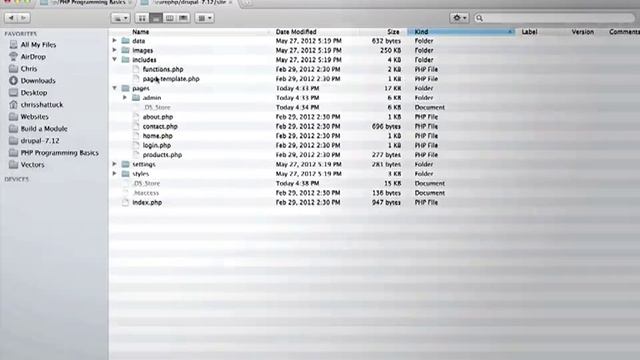Screen dimensions: 640x360
Task: Select the includes folder icon
Action: pyautogui.click(x=126, y=60)
